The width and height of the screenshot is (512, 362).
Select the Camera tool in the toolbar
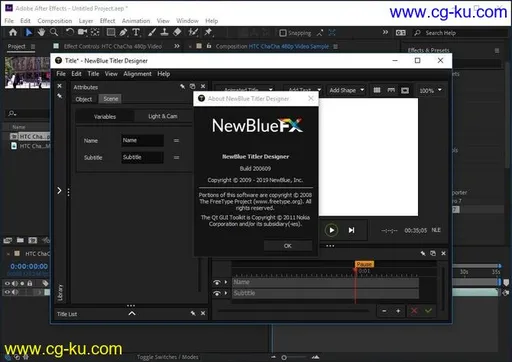tap(82, 32)
